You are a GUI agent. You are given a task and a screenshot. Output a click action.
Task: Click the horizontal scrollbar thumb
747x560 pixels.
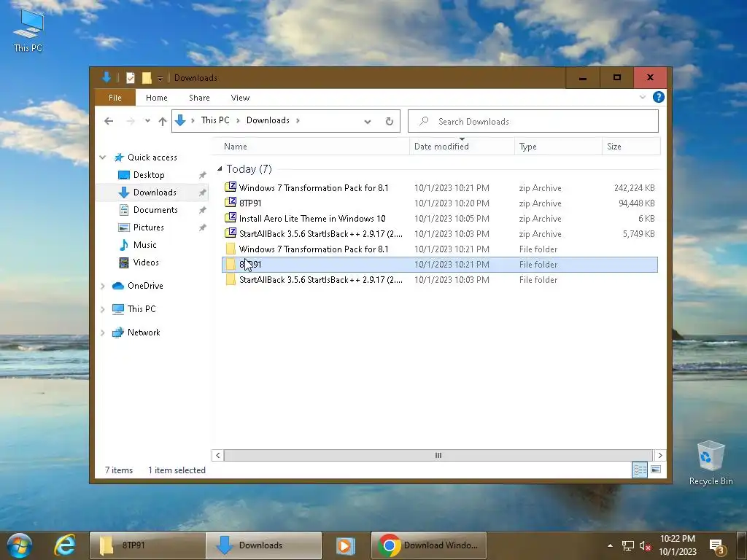[438, 455]
